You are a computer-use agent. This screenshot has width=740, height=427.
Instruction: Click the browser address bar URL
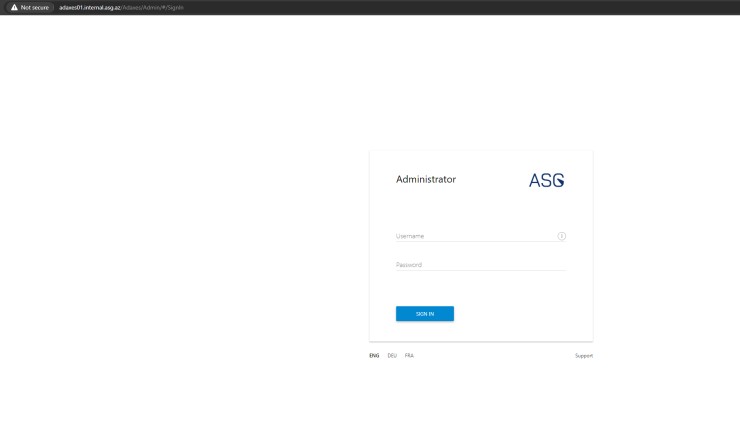[121, 8]
